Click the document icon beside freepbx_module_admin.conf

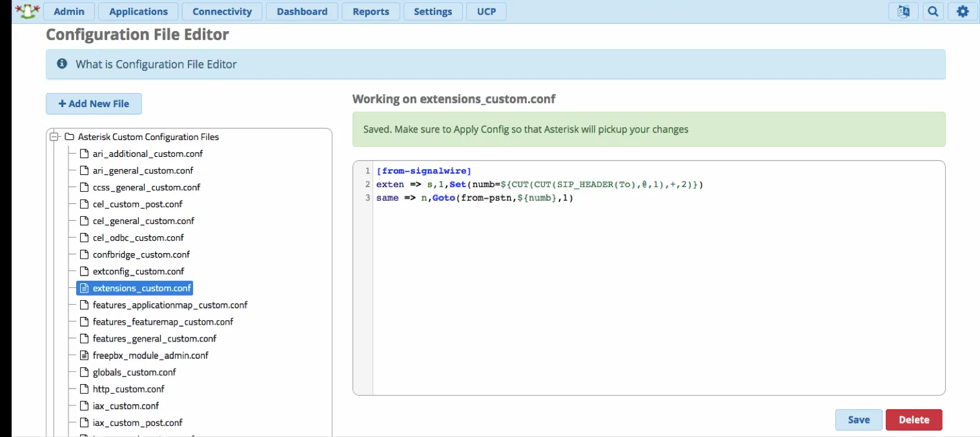point(84,355)
